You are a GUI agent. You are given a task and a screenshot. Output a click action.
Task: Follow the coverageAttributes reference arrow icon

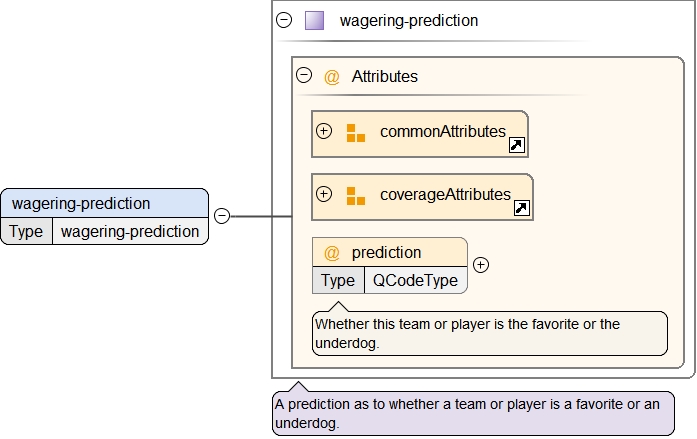(x=522, y=208)
